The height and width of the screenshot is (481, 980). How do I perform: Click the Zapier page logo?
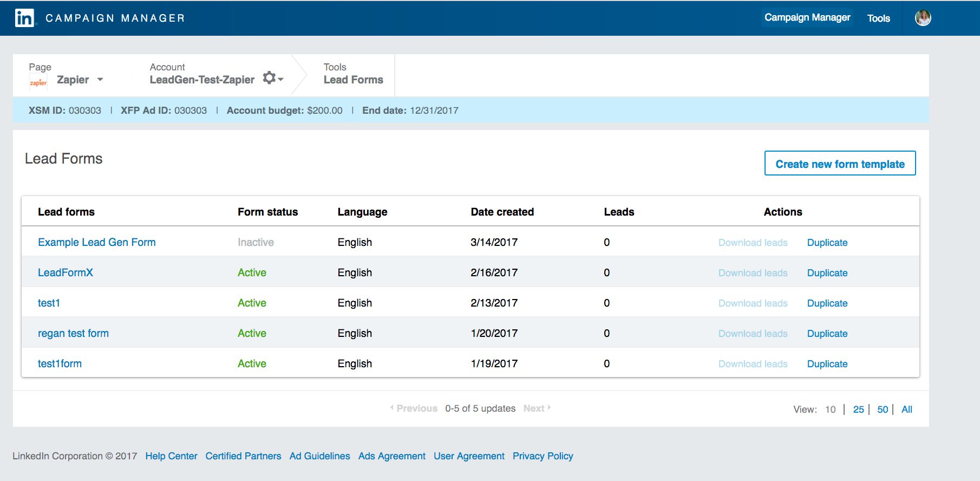pyautogui.click(x=38, y=82)
